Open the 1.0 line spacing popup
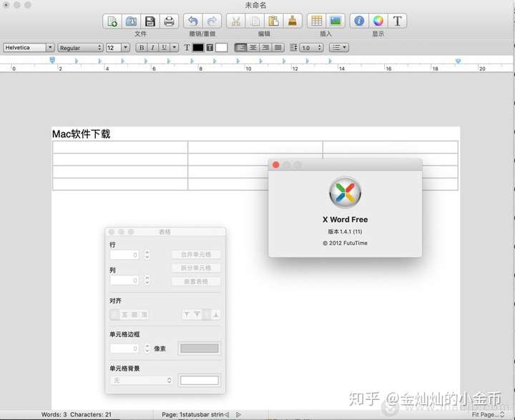Image resolution: width=515 pixels, height=420 pixels. [x=311, y=48]
